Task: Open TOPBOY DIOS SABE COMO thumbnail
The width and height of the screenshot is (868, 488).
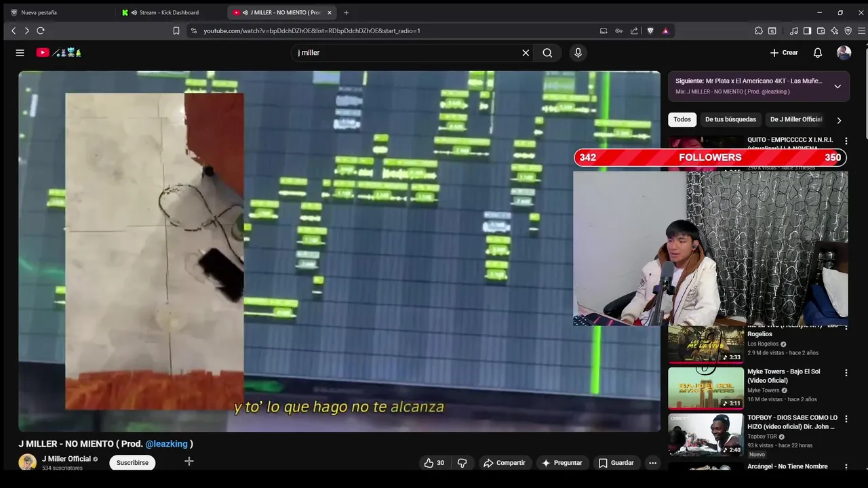Action: (x=706, y=434)
